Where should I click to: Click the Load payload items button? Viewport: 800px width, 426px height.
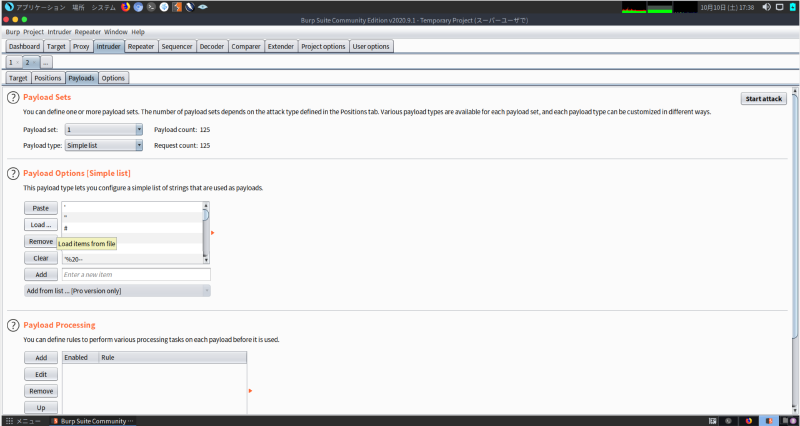[41, 224]
